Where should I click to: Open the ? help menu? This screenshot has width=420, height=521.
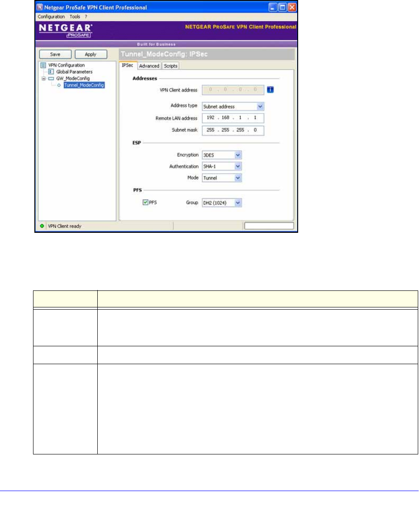tap(86, 17)
